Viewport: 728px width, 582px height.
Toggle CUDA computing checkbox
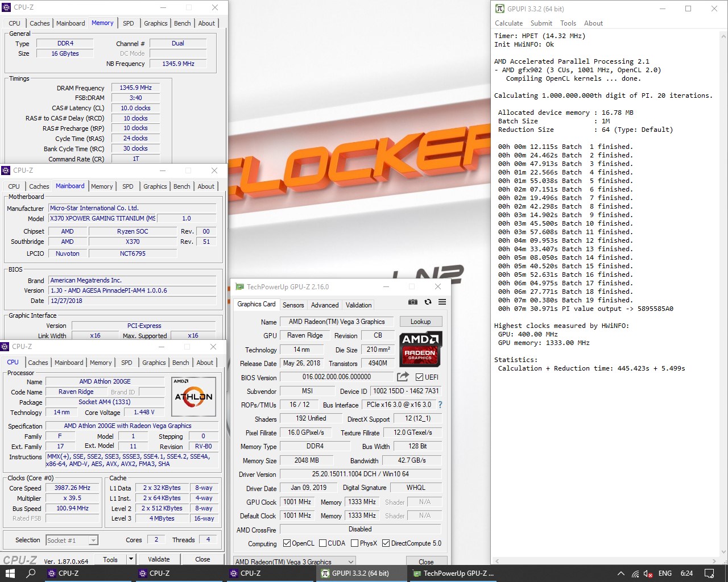[x=322, y=543]
